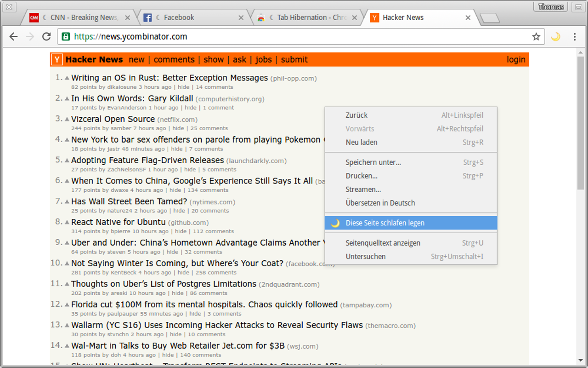
Task: Click the vertical scrollbar thumb
Action: point(581,122)
